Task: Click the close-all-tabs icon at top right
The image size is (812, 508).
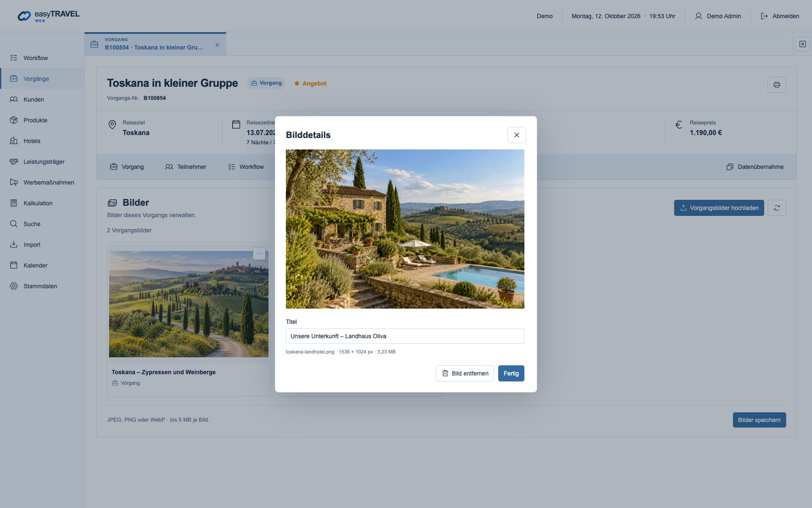Action: tap(802, 44)
